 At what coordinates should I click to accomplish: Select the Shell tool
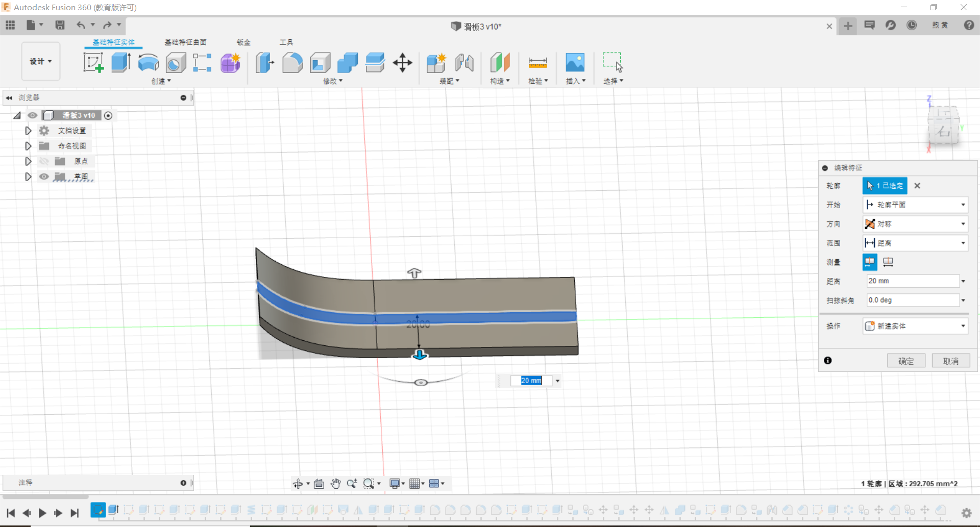click(x=320, y=62)
